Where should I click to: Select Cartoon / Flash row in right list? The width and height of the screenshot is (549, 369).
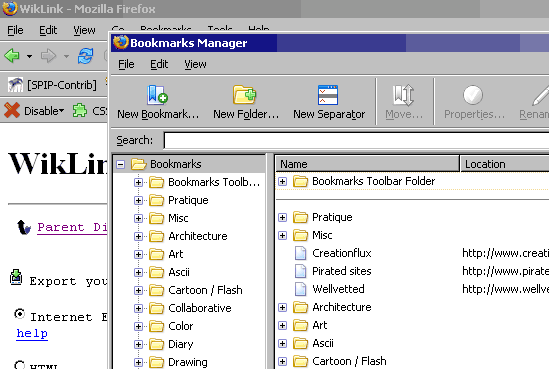tap(412, 361)
